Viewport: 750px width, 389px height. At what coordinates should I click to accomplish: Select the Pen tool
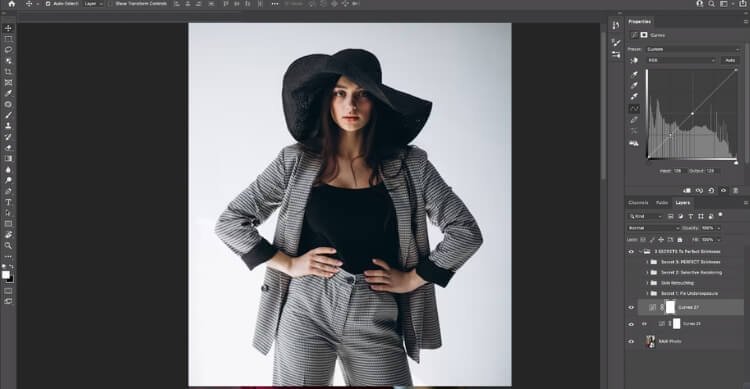8,191
